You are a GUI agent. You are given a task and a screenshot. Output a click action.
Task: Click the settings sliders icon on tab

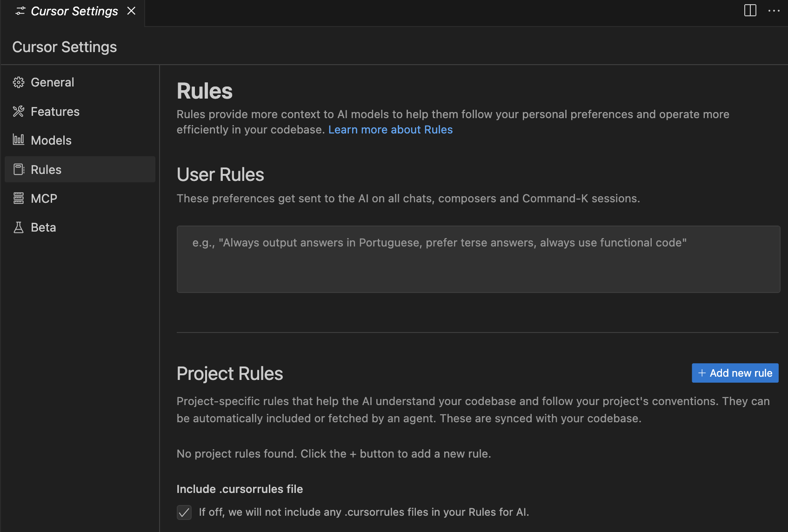(20, 11)
